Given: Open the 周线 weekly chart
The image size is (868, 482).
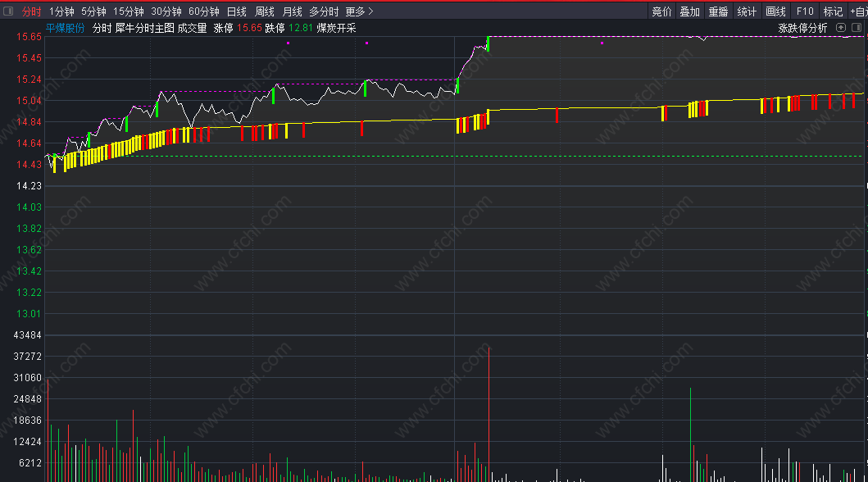Looking at the screenshot, I should coord(264,11).
